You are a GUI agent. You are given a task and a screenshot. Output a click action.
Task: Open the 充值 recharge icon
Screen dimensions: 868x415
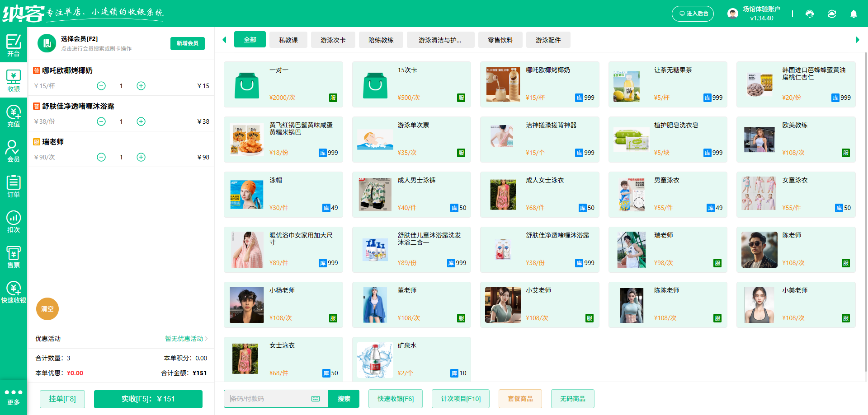pyautogui.click(x=14, y=115)
